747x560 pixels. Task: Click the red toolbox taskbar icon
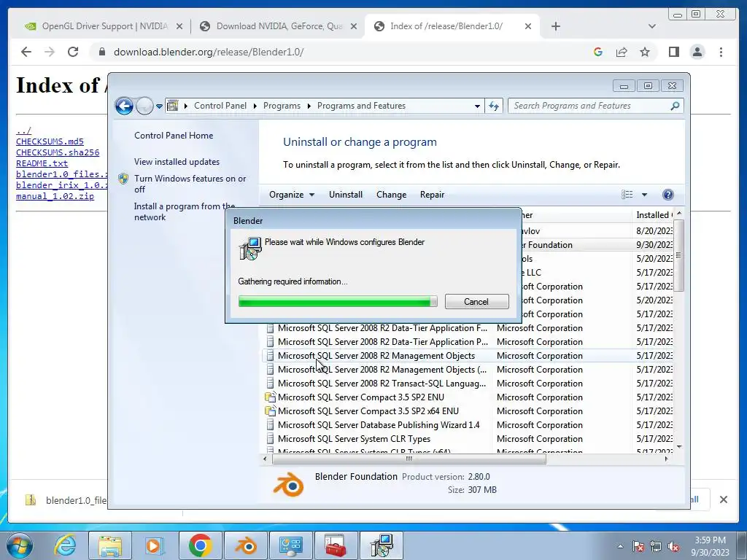point(336,545)
